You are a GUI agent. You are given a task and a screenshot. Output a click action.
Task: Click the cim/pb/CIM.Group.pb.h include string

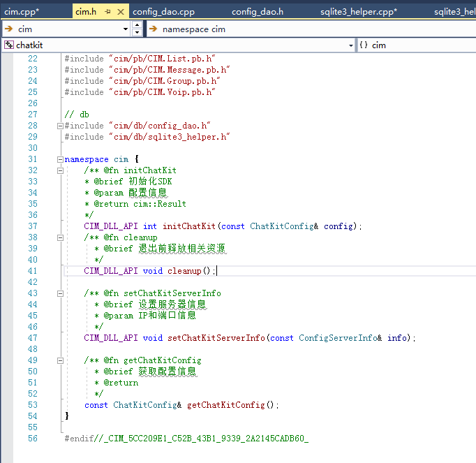[165, 81]
